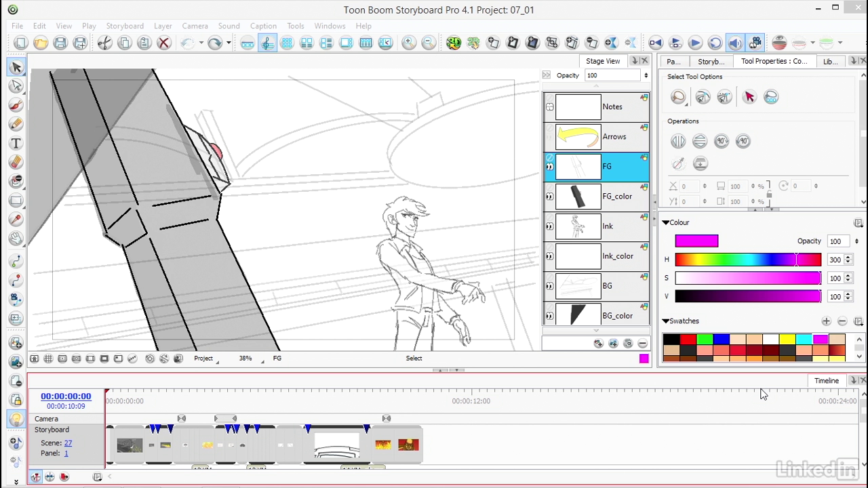The image size is (868, 488).
Task: Open the File menu
Action: pos(17,26)
